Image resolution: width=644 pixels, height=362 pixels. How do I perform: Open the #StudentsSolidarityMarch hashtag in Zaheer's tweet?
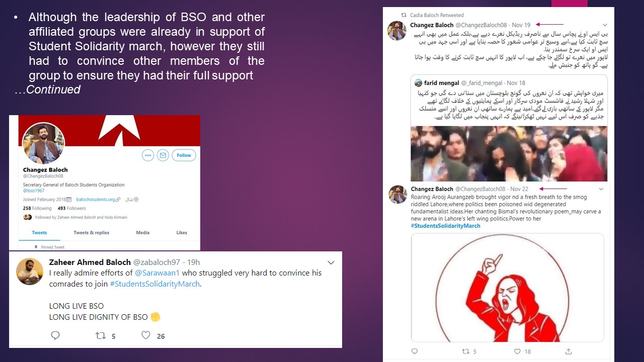[155, 284]
